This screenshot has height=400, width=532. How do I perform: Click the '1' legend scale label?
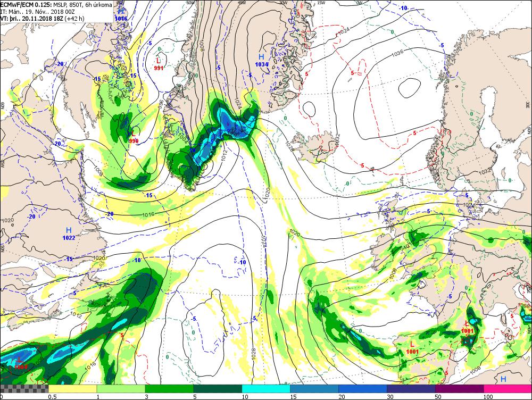pos(98,397)
